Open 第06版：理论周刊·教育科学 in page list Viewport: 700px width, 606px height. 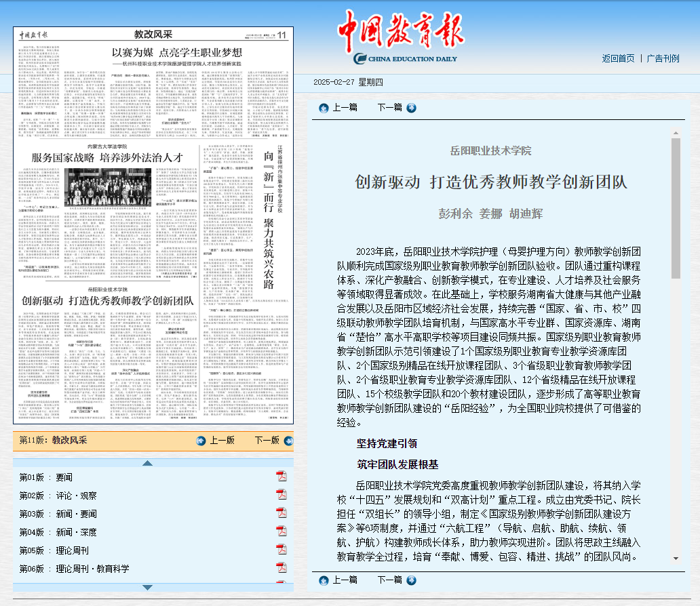tap(74, 569)
